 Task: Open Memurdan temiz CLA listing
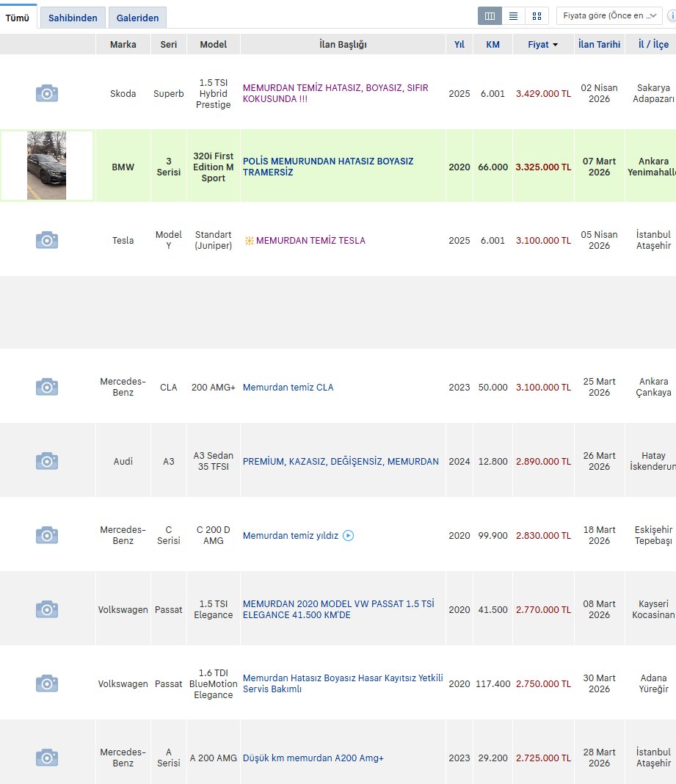[288, 388]
